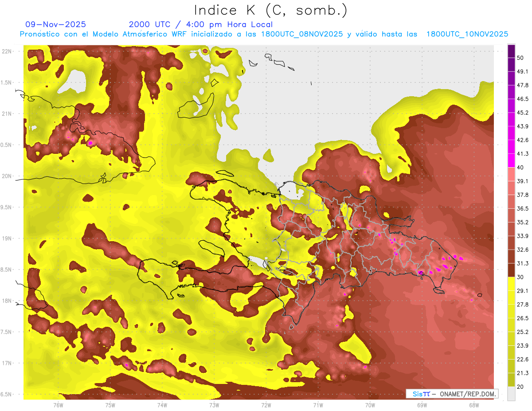This screenshot has width=532, height=411.
Task: Click the colorbar value "29.1"
Action: point(523,291)
